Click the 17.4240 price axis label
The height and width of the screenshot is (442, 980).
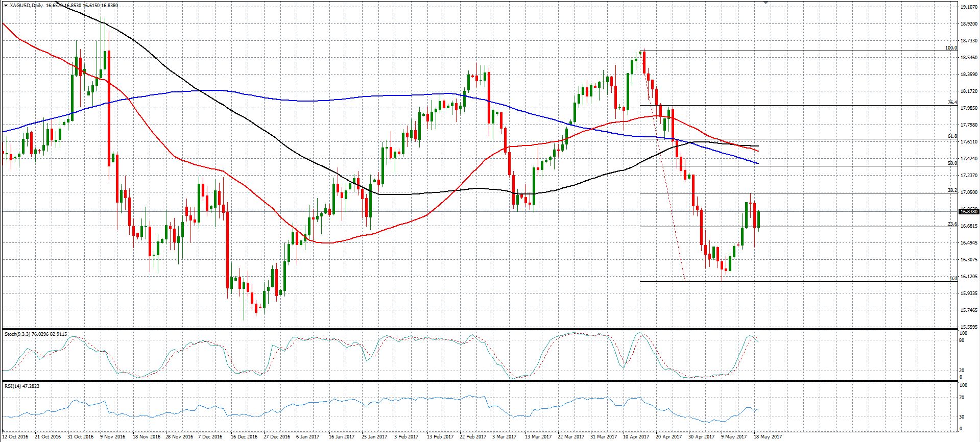tap(969, 159)
